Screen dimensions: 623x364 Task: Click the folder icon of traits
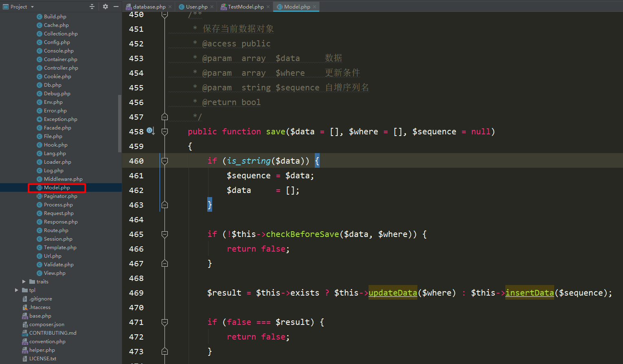pyautogui.click(x=32, y=282)
